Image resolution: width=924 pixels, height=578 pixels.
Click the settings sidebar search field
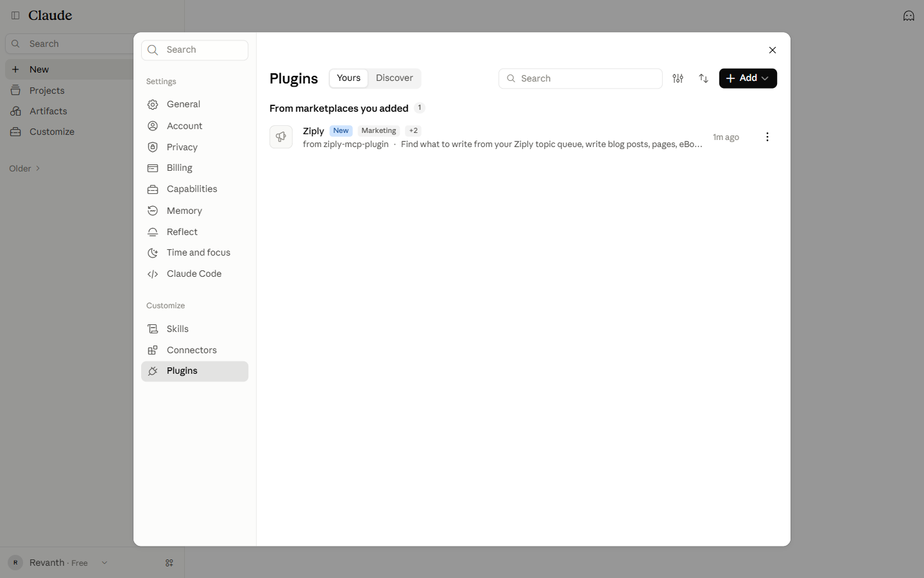194,50
